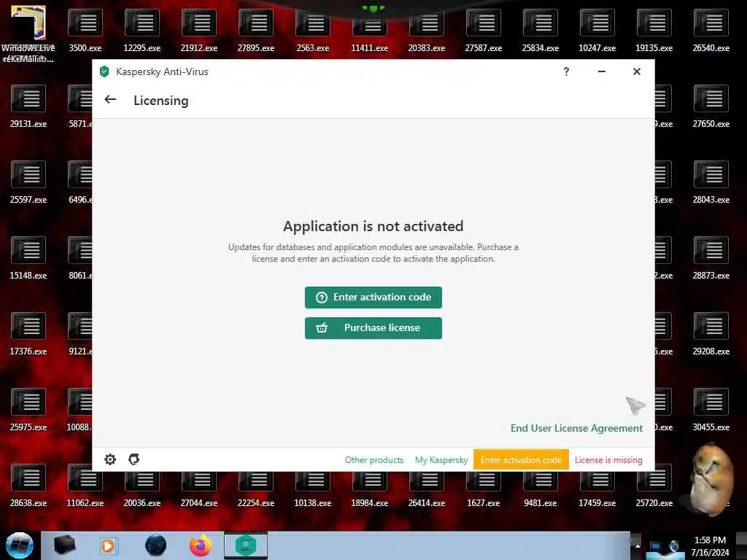This screenshot has height=560, width=747.
Task: Select the 2563.exe desktop icon
Action: (x=312, y=31)
